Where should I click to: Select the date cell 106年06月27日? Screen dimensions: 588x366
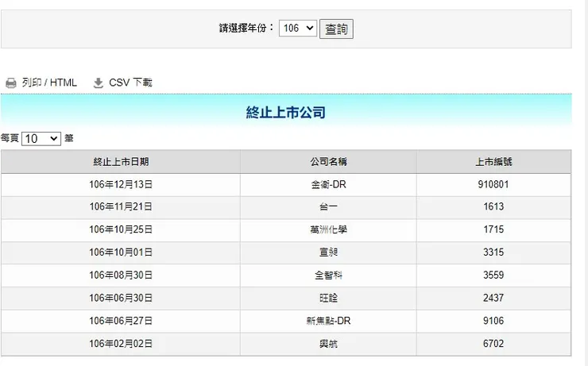121,321
